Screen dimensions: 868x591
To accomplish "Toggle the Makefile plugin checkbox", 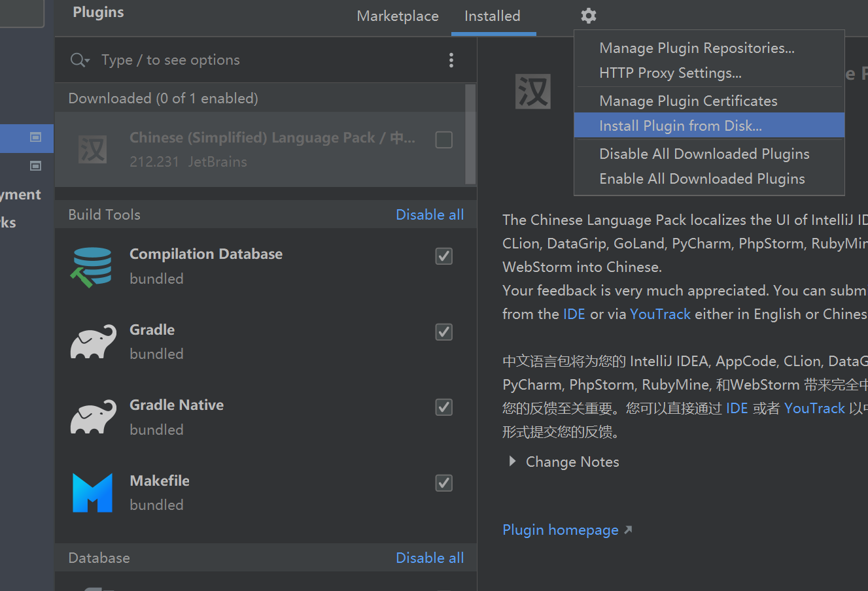I will (444, 483).
